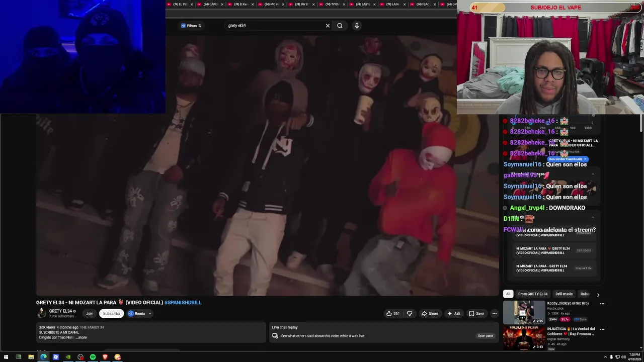Open 'Kooby_click(yo si tiro tiro)' title

tap(568, 304)
